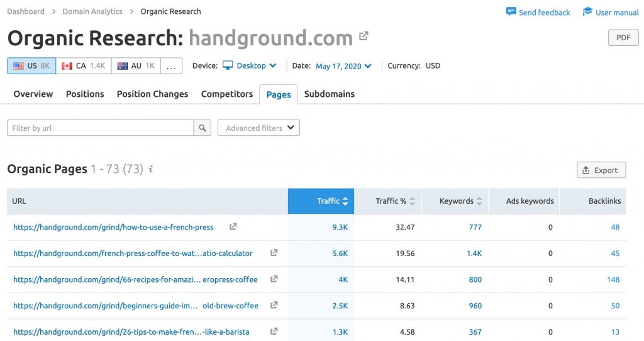Click keywords value 777
The image size is (644, 341).
pyautogui.click(x=475, y=227)
